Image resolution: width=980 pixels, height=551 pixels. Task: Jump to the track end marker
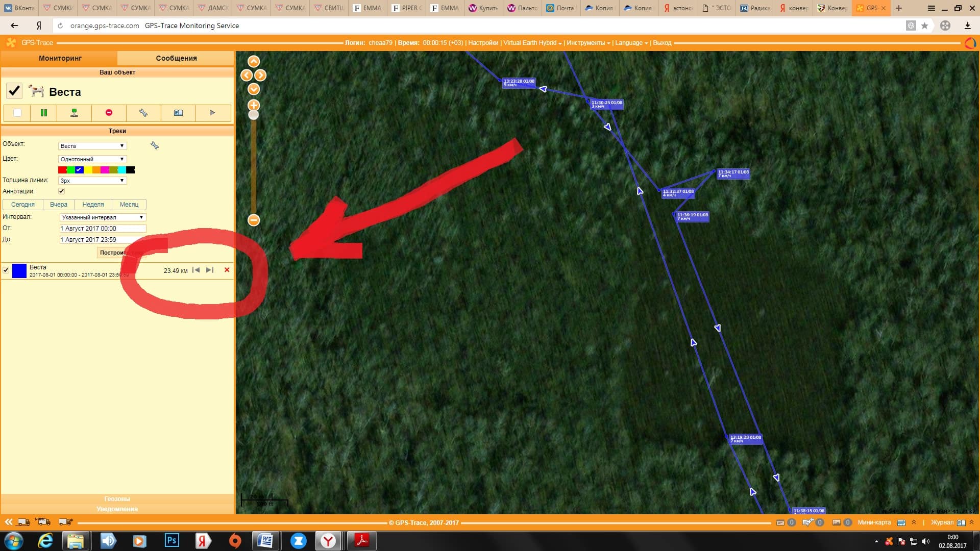tap(210, 270)
